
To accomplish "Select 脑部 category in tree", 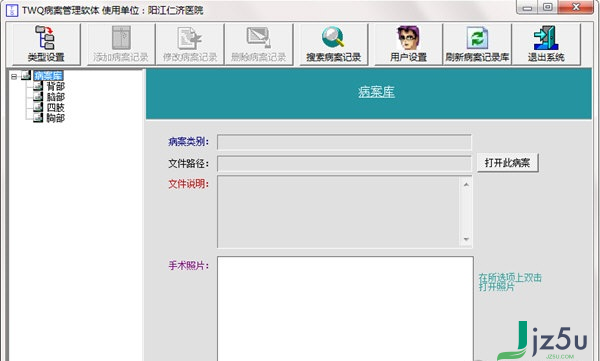I will coord(56,97).
